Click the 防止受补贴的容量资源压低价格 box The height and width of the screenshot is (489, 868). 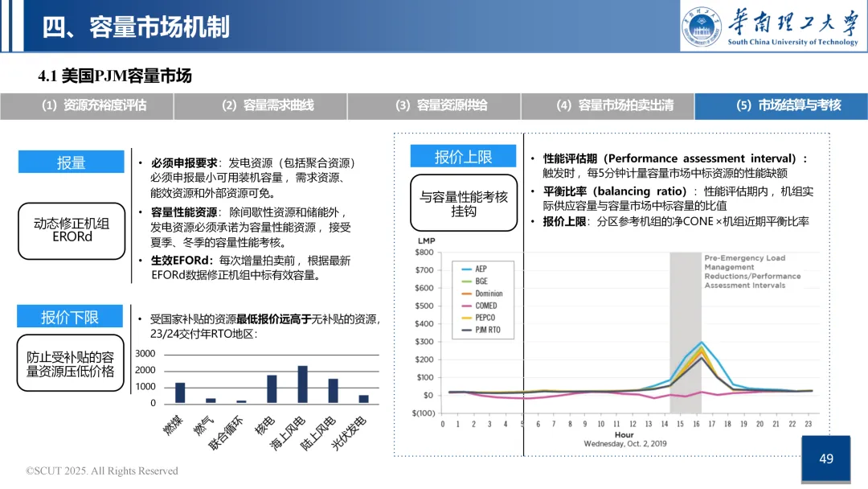point(70,364)
